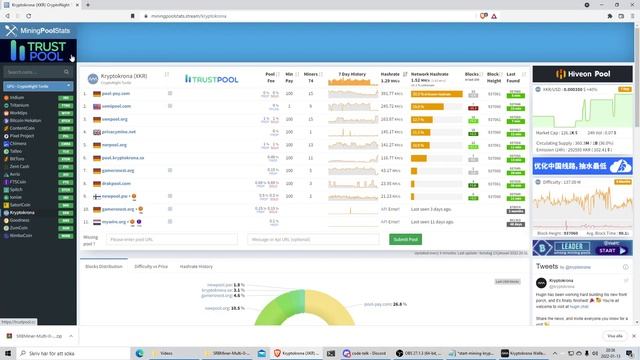Viewport: 640px width, 360px height.
Task: Click the Hiveon Pool banner
Action: point(582,74)
